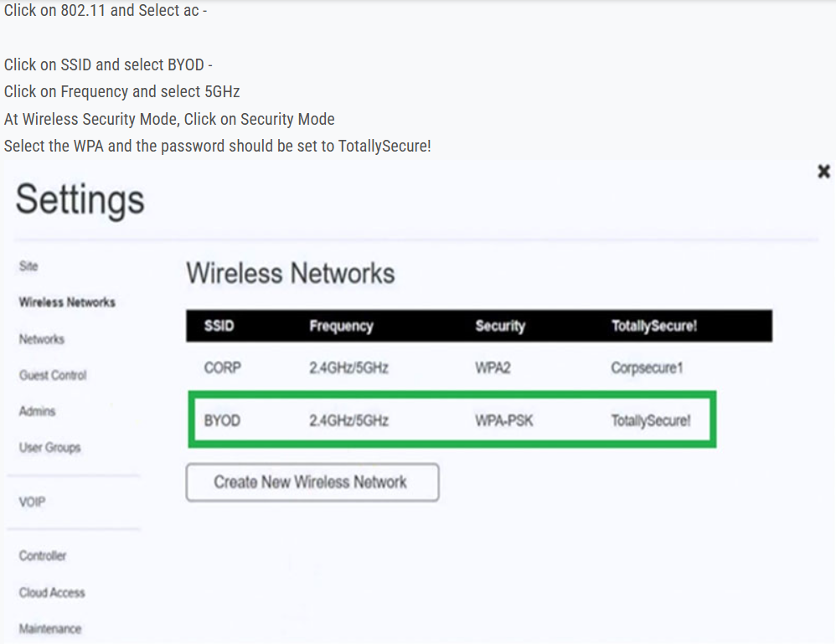
Task: Click the WPA2 security value for CORP
Action: [493, 368]
